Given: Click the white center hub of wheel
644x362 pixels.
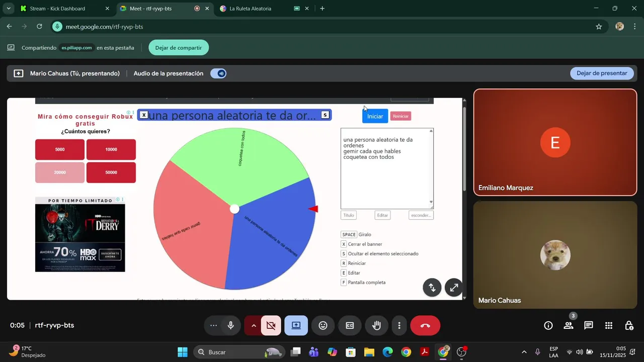Looking at the screenshot, I should [234, 209].
